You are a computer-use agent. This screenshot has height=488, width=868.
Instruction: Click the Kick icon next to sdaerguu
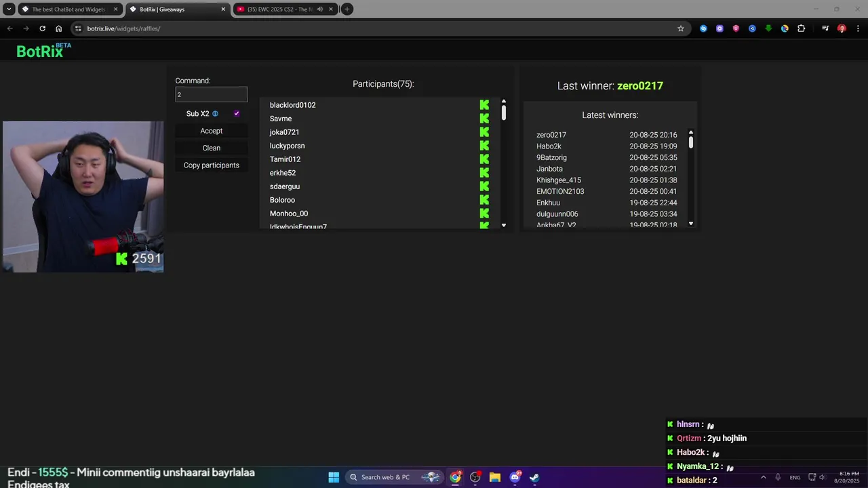pyautogui.click(x=484, y=186)
